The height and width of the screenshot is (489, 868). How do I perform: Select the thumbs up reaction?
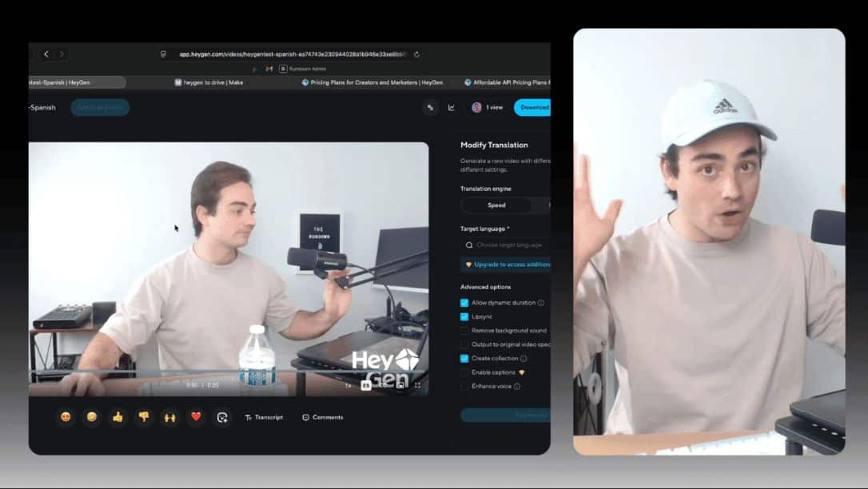[x=117, y=417]
